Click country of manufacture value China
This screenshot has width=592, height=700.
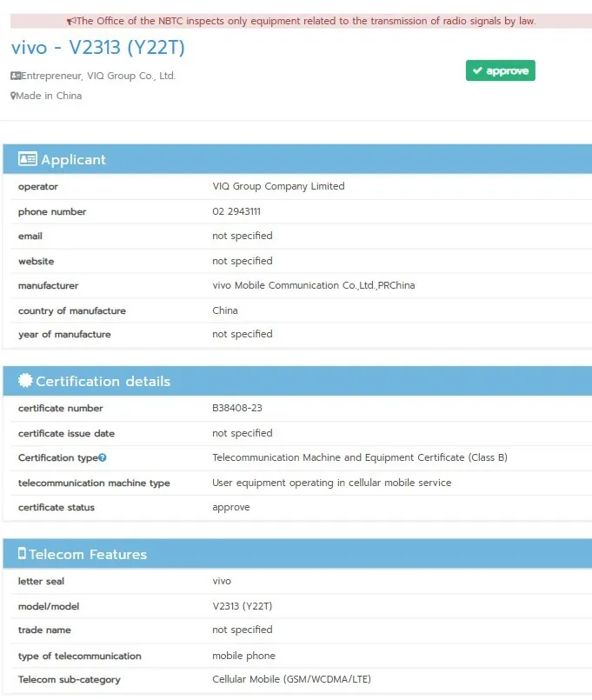(x=224, y=310)
